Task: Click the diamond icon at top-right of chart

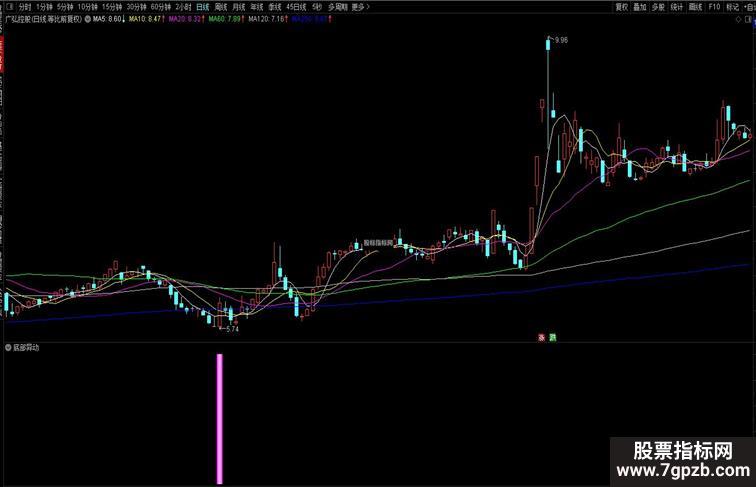Action: point(738,20)
